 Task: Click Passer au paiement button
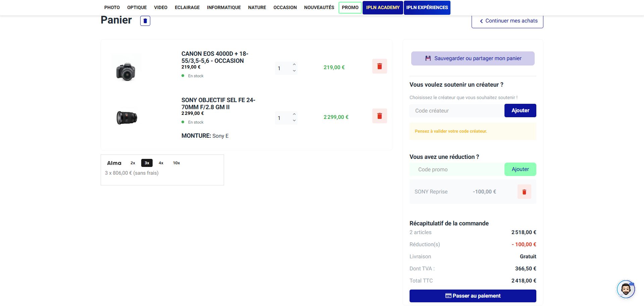pyautogui.click(x=473, y=296)
